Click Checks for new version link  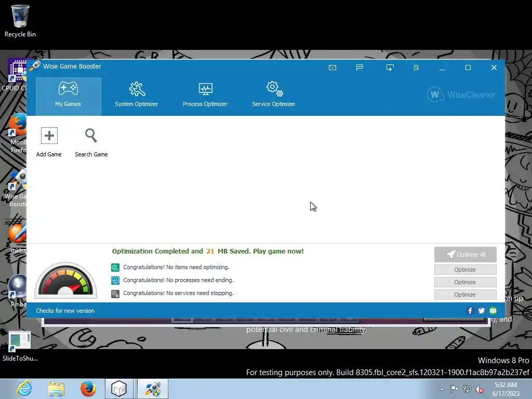pyautogui.click(x=65, y=311)
